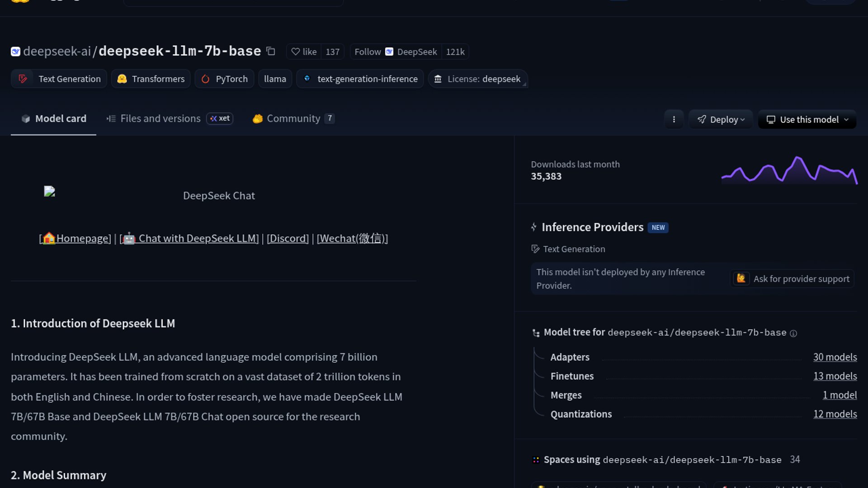Expand the Deploy dropdown
Screen dimensions: 868x488
click(721, 119)
